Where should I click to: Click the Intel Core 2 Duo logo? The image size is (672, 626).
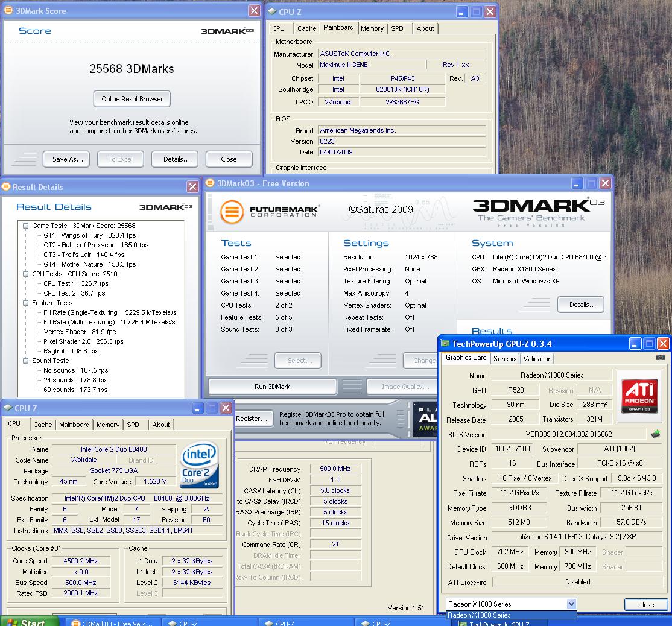pos(200,466)
